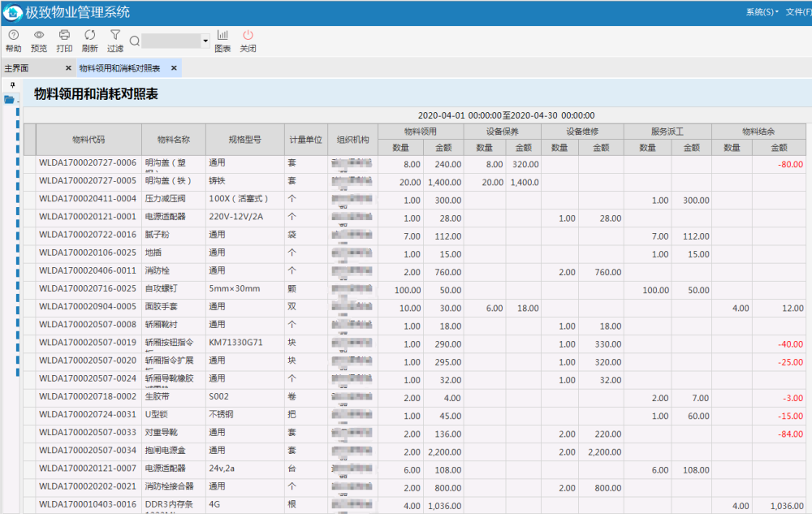Select row WLDA1700020727-0005
812x514 pixels.
coord(415,182)
